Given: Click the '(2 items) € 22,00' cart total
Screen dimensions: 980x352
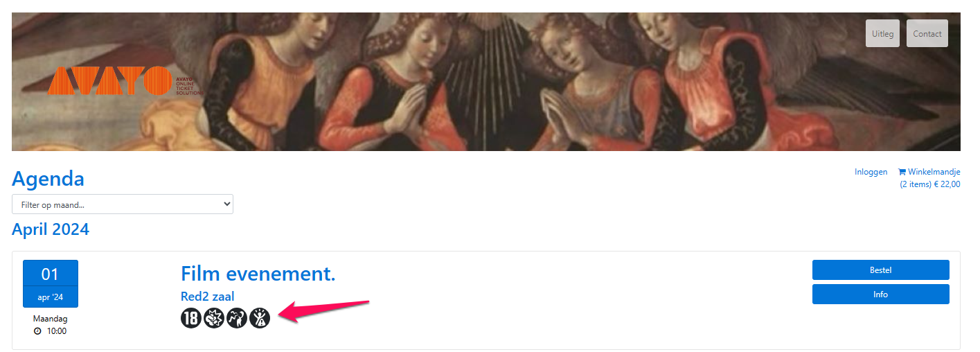Looking at the screenshot, I should [930, 184].
